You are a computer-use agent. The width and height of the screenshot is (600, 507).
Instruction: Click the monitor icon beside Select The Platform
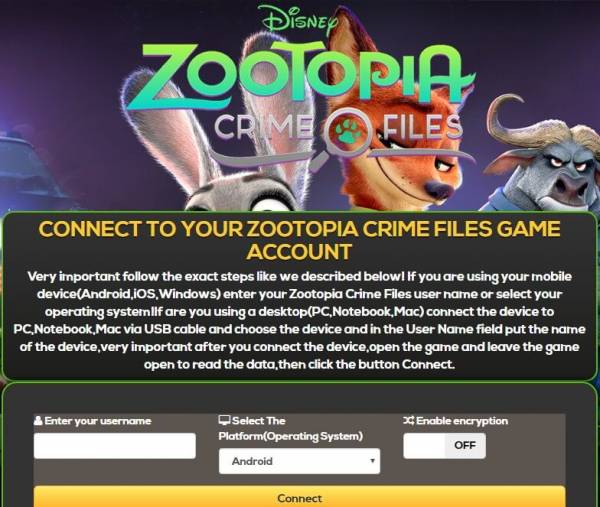coord(224,420)
